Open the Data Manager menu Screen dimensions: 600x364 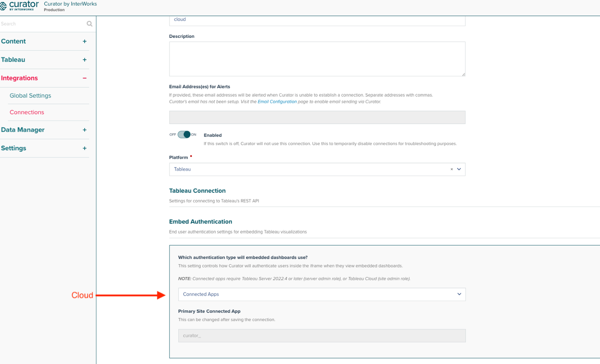(x=23, y=130)
